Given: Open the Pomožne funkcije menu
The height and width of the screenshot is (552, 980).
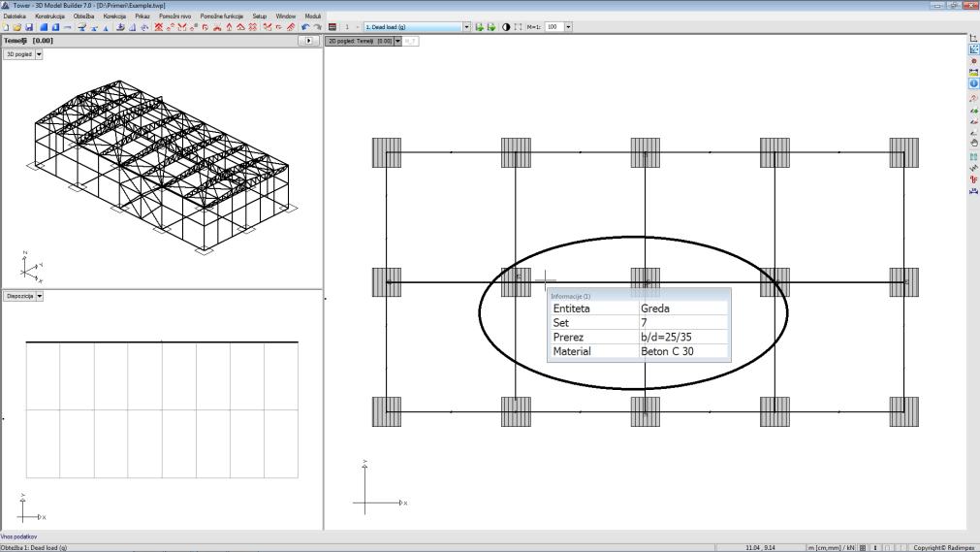Looking at the screenshot, I should coord(222,16).
